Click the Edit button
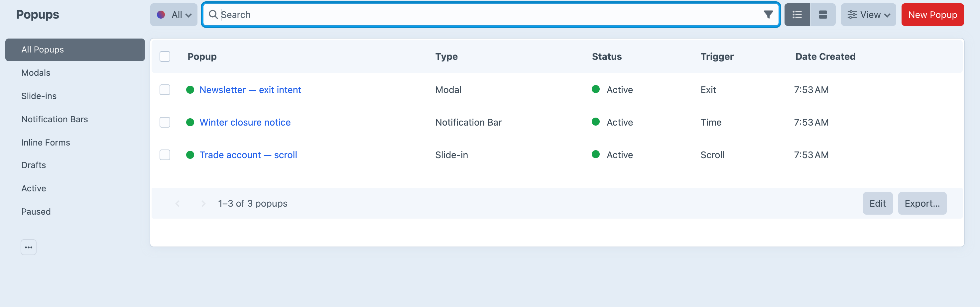Image resolution: width=980 pixels, height=307 pixels. (878, 204)
